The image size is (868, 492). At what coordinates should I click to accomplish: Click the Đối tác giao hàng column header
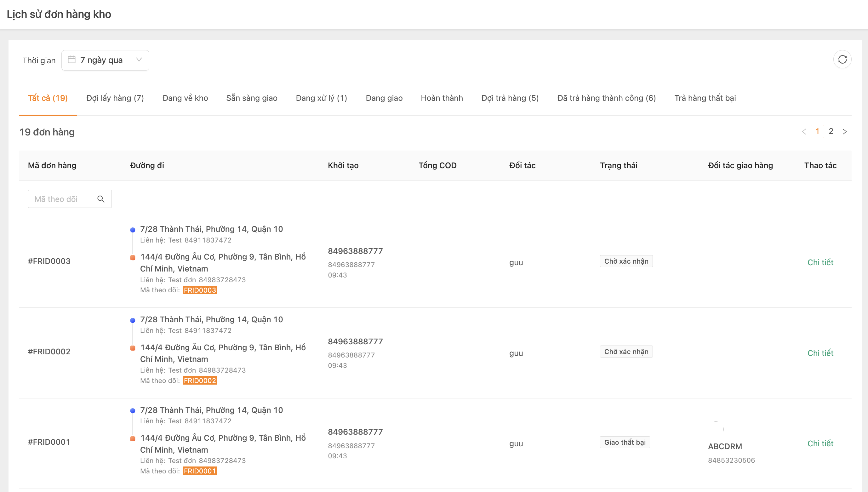click(x=740, y=166)
